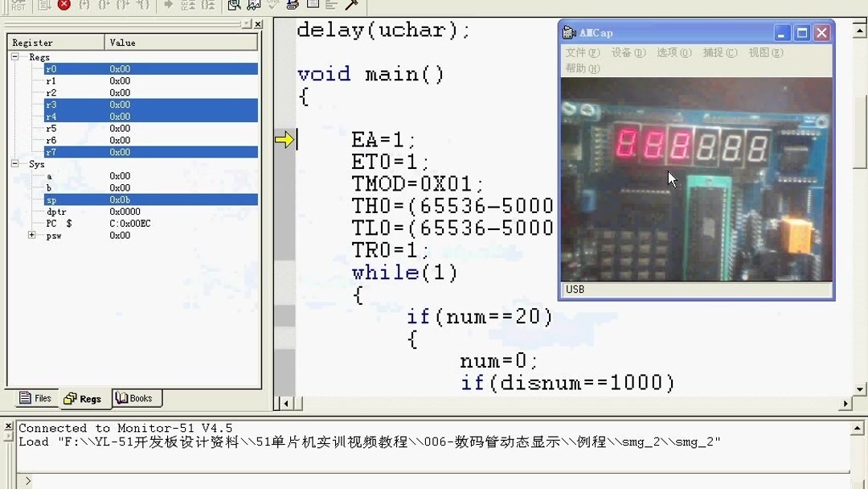This screenshot has width=868, height=489.
Task: Toggle the Serial output window
Action: 292,6
